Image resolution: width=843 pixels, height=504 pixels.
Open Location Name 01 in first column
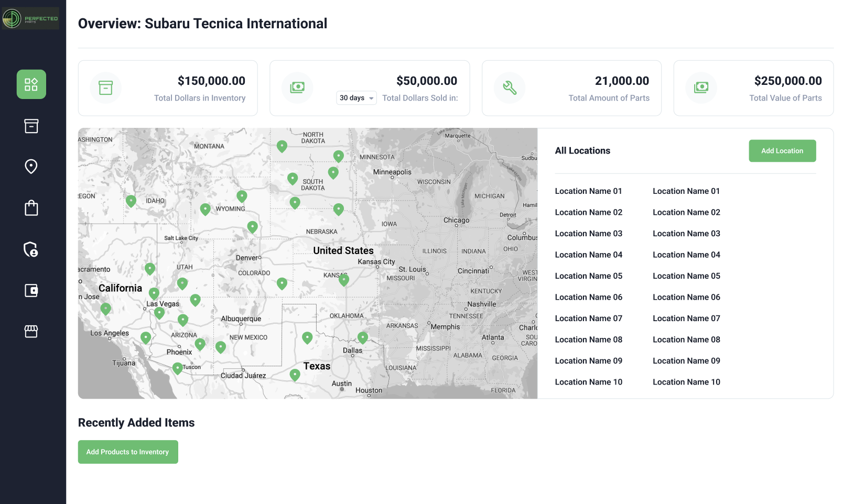click(x=588, y=191)
